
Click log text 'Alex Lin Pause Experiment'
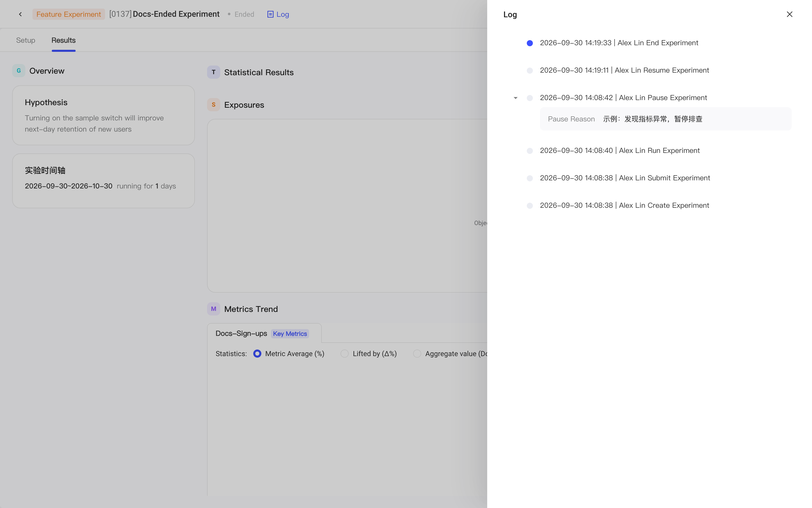tap(663, 98)
